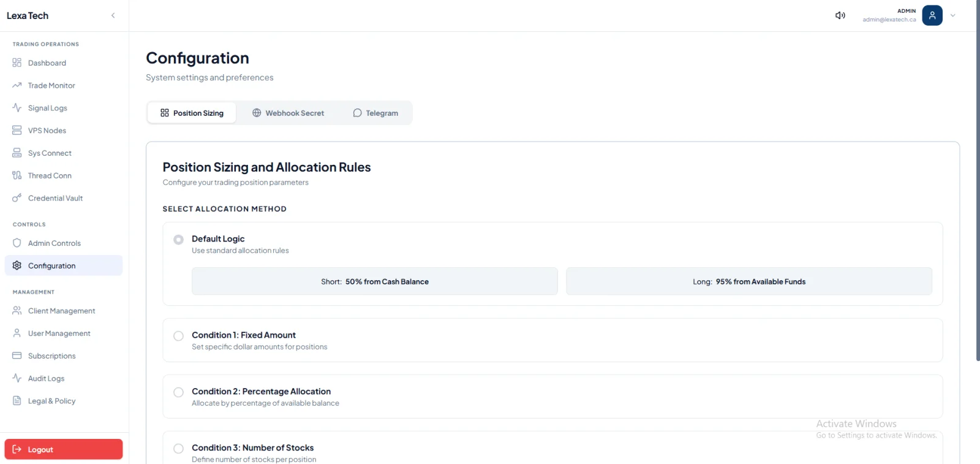
Task: Click the Short 50% from Cash Balance box
Action: point(375,281)
